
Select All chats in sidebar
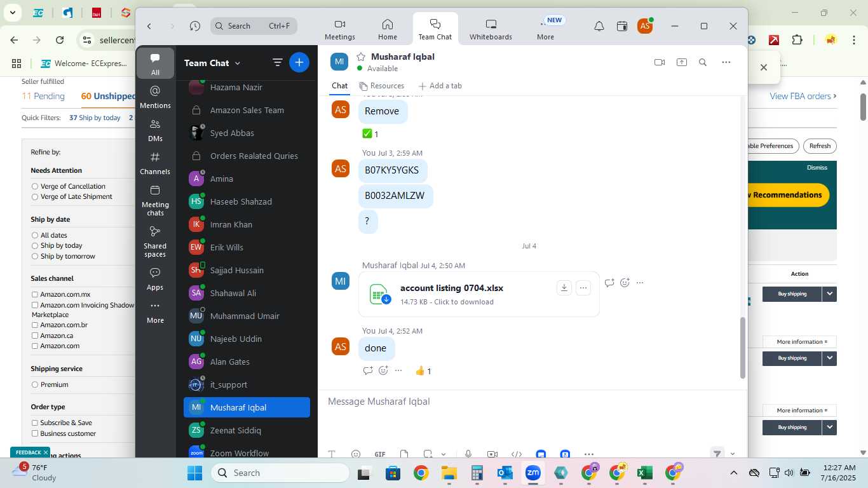point(155,64)
